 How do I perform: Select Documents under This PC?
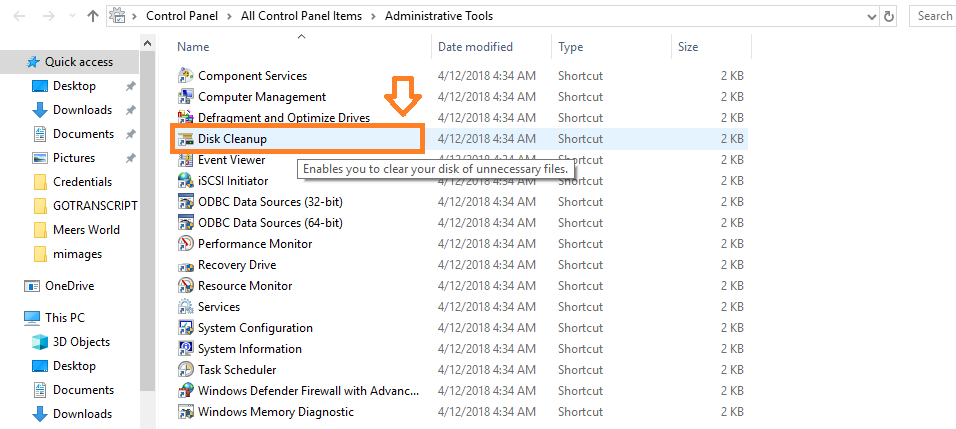click(x=84, y=390)
